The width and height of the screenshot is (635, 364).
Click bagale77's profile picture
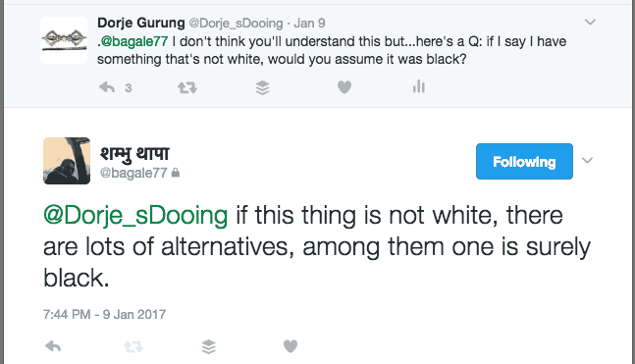(x=67, y=161)
